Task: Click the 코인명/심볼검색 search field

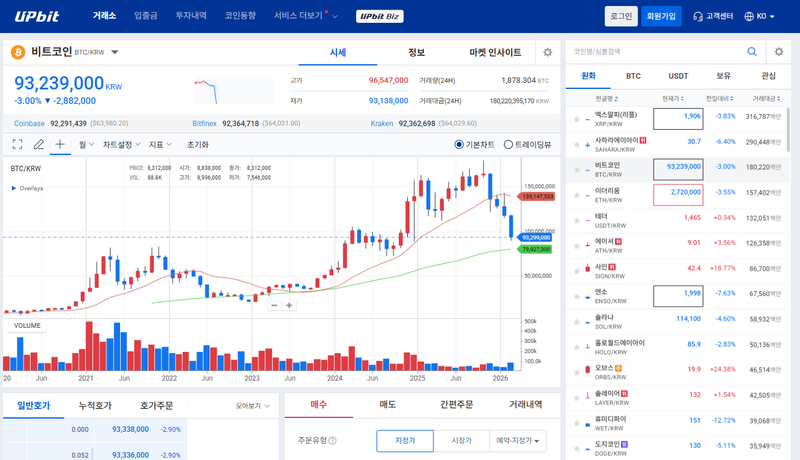Action: pos(650,51)
